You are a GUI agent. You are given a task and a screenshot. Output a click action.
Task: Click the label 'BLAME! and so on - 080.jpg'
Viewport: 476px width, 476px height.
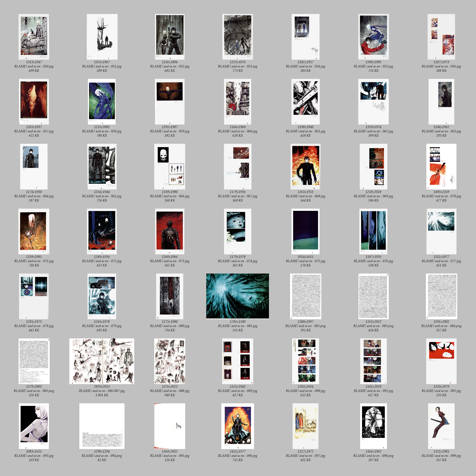(x=170, y=326)
